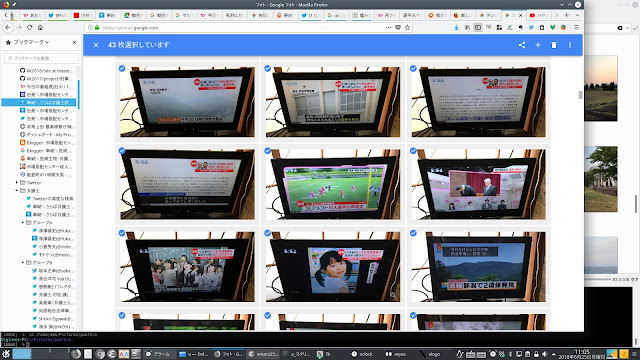This screenshot has height=360, width=640.
Task: Switch to the Twitter (11) tab
Action: 311,15
